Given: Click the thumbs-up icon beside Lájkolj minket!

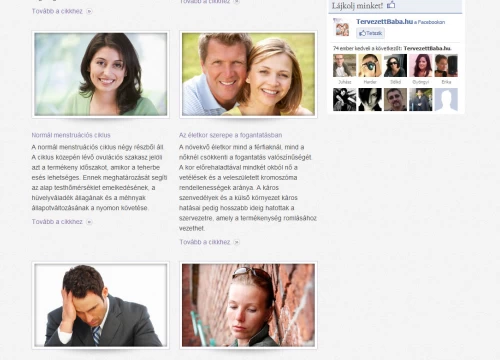Looking at the screenshot, I should [x=391, y=5].
